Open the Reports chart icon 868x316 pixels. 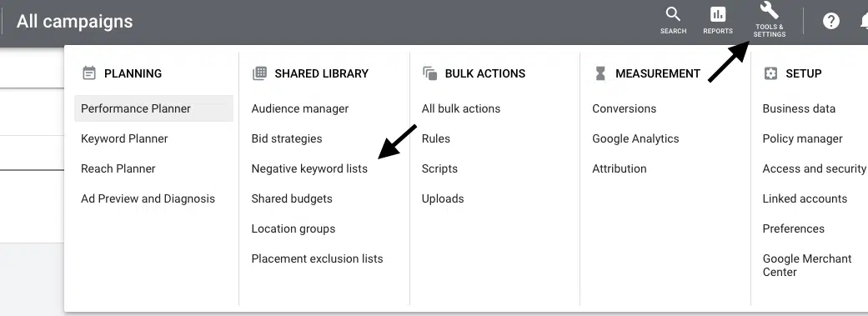[718, 14]
